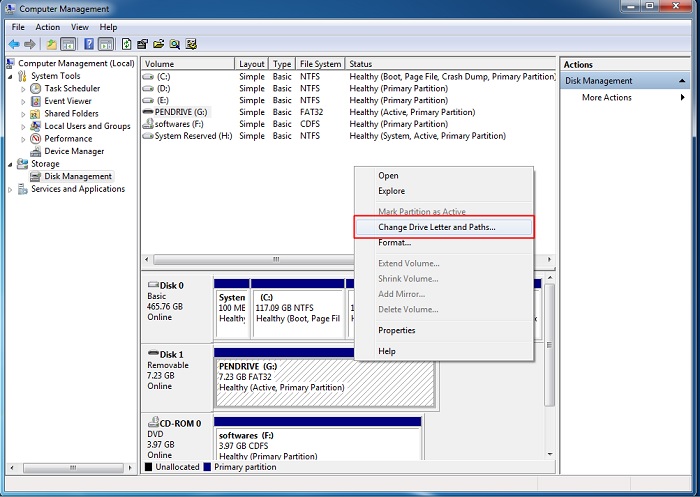Choose Change Drive Letter and Paths
This screenshot has width=700, height=497.
click(x=436, y=227)
